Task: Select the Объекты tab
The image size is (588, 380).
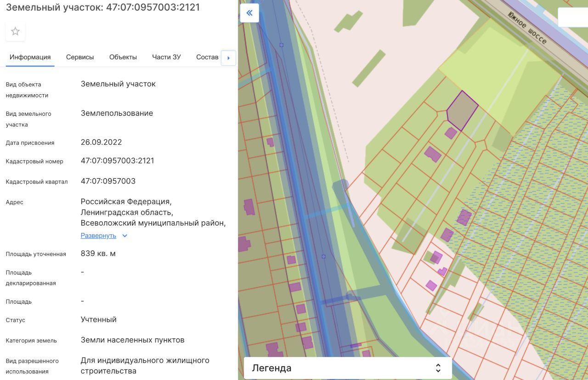Action: [x=123, y=57]
